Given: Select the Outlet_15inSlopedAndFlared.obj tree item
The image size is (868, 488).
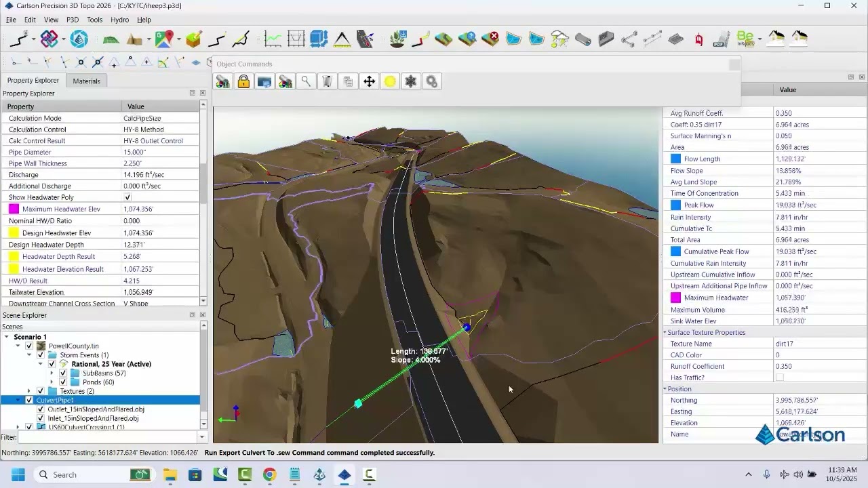Looking at the screenshot, I should (x=96, y=409).
